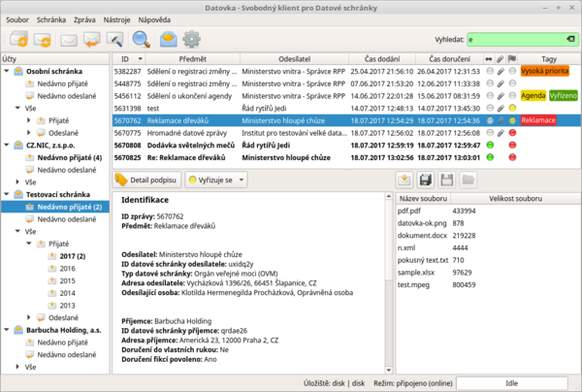Click the sync all accounts toolbar icon
Screen dimensions: 582x392
18,40
